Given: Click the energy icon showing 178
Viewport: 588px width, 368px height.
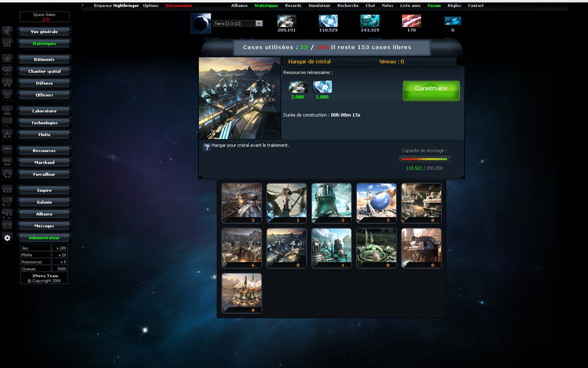Looking at the screenshot, I should pos(411,21).
